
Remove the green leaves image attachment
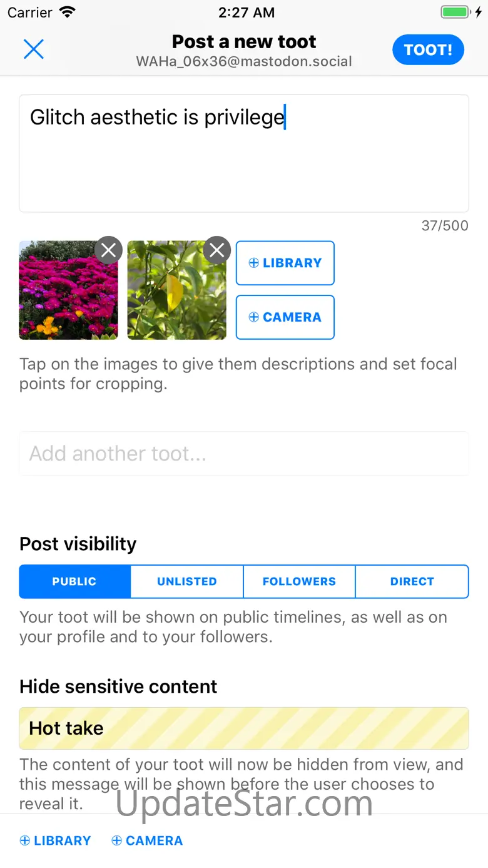coord(216,250)
